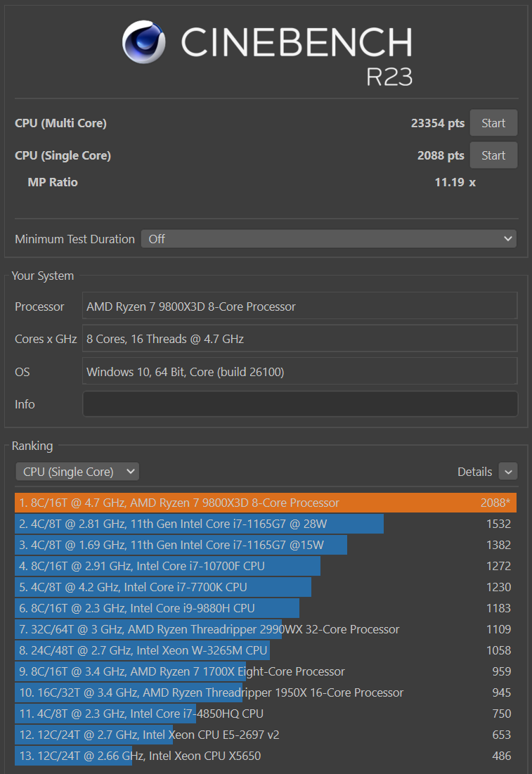Click into the Info input field
The height and width of the screenshot is (774, 532).
click(x=300, y=404)
